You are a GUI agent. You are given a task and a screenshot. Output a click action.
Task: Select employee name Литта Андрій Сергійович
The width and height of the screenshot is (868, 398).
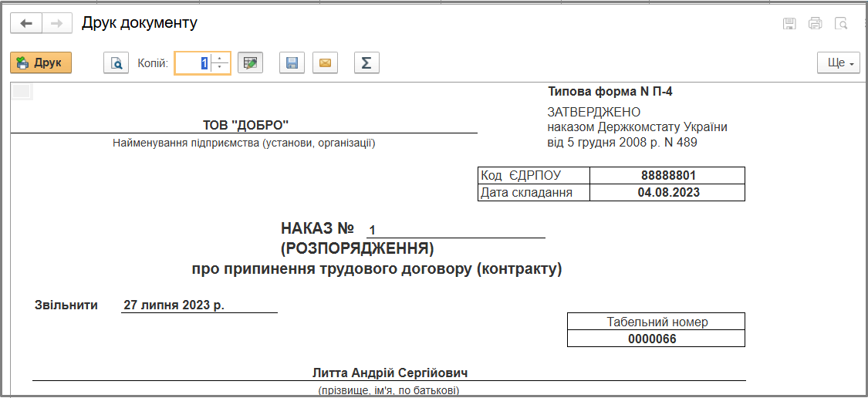[390, 373]
